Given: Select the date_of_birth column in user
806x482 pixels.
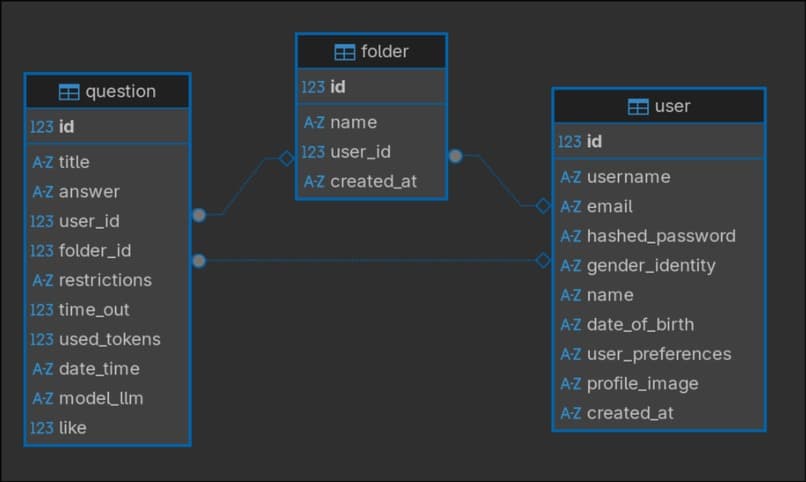Looking at the screenshot, I should (659, 325).
